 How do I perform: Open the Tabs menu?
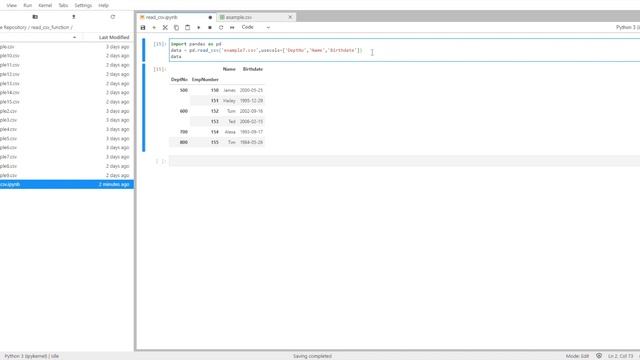[x=63, y=5]
